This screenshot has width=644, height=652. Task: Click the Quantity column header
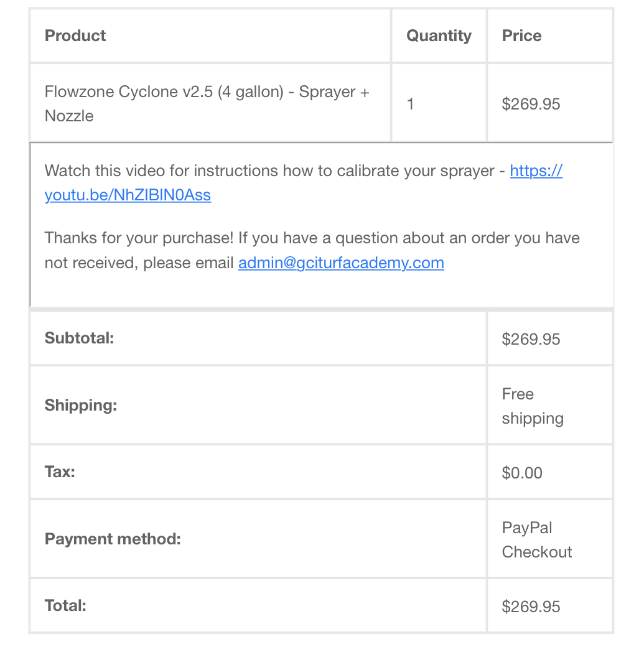pyautogui.click(x=439, y=36)
